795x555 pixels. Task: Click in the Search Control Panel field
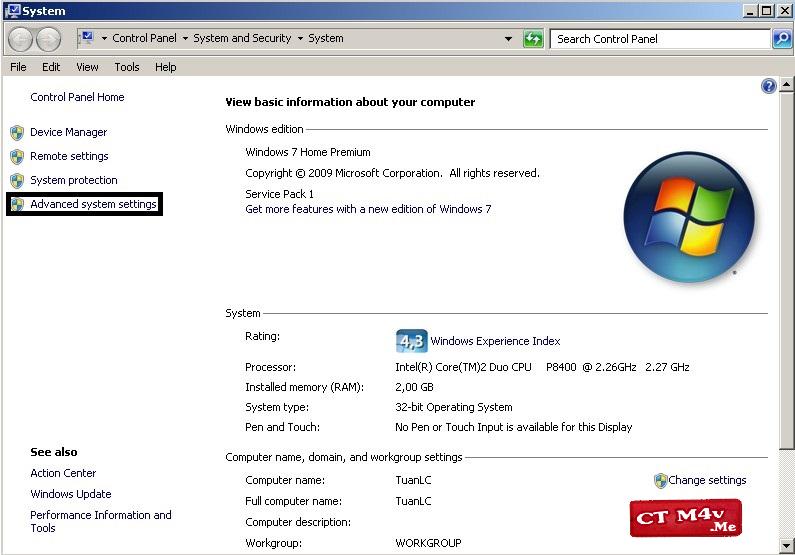(660, 39)
